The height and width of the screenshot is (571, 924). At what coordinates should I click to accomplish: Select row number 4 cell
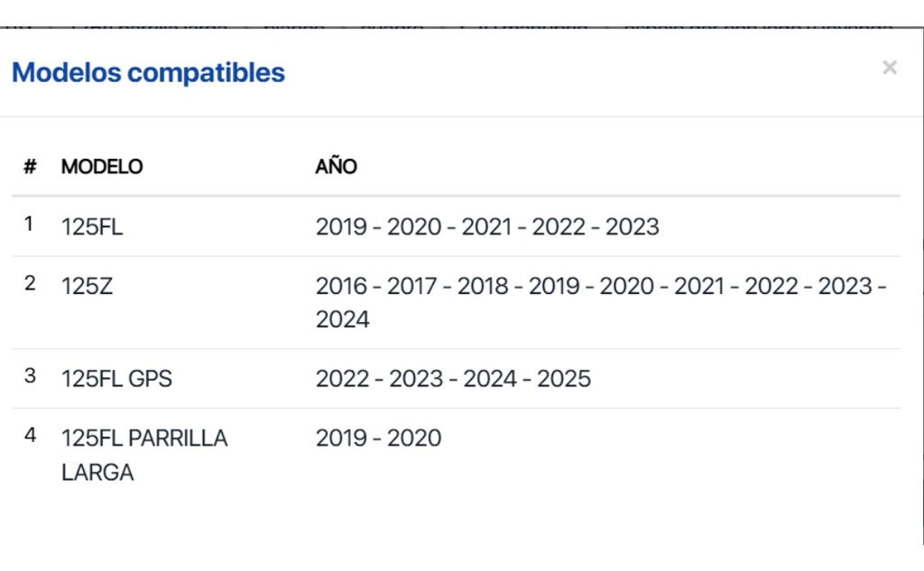click(x=30, y=436)
